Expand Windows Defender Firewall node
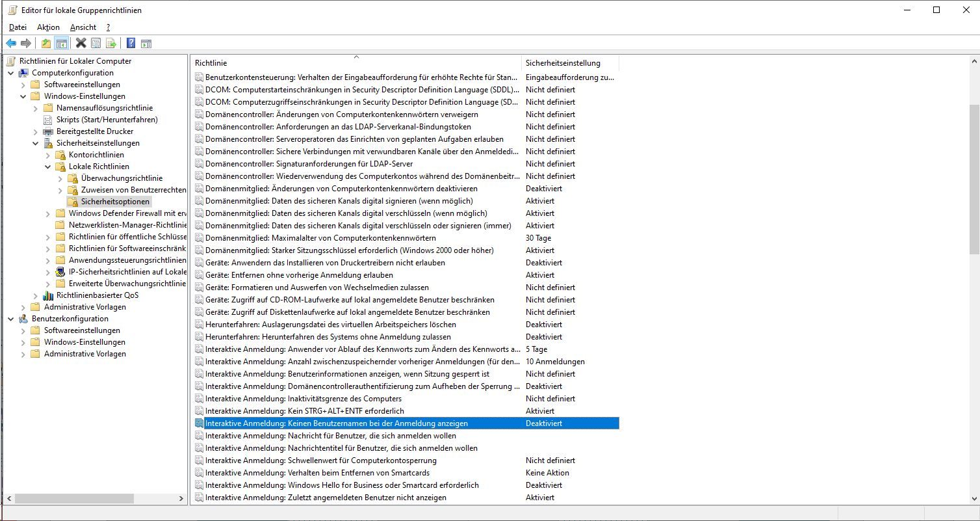Image resolution: width=980 pixels, height=521 pixels. (x=48, y=213)
